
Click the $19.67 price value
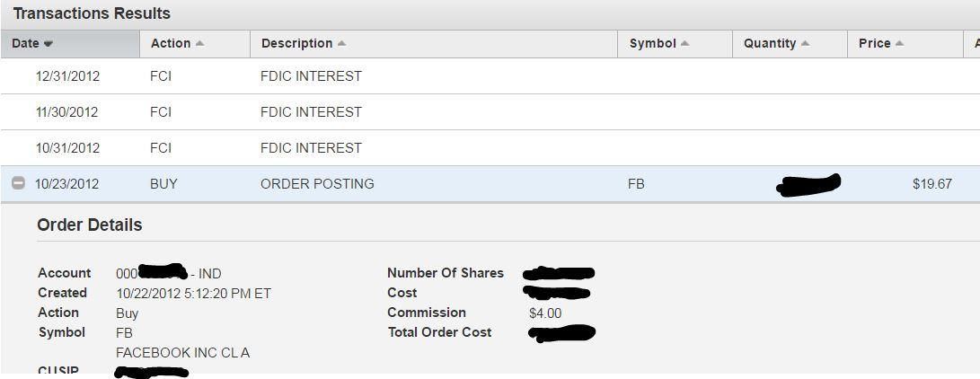(x=931, y=184)
